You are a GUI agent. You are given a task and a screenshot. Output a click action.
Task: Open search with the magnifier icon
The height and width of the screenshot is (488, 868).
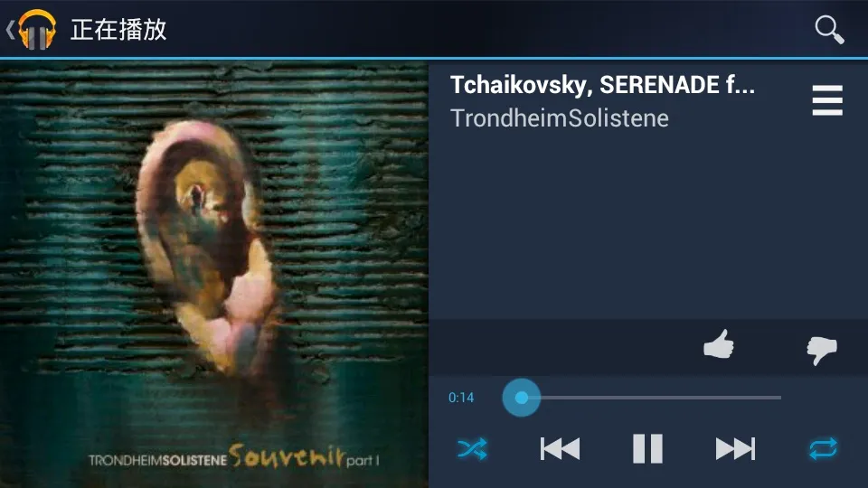829,29
